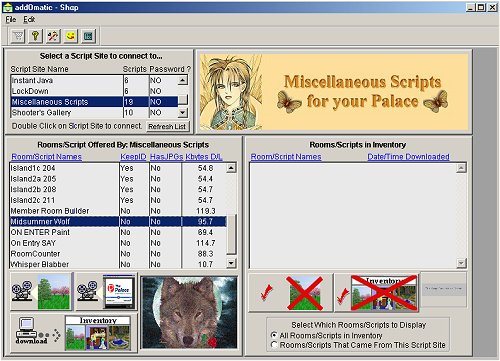Click download to Inventory button
The image size is (500, 361).
pyautogui.click(x=74, y=333)
